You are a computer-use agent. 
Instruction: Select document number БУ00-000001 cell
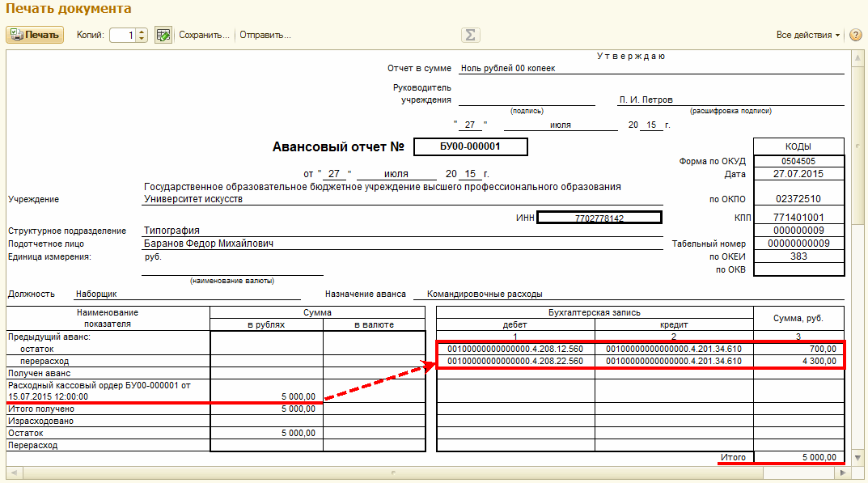pyautogui.click(x=471, y=146)
